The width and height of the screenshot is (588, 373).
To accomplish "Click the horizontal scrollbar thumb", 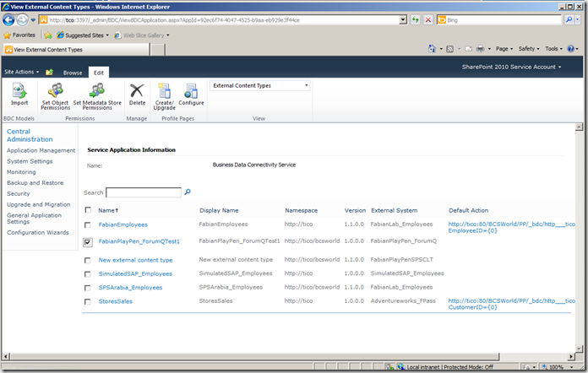I will click(x=254, y=356).
